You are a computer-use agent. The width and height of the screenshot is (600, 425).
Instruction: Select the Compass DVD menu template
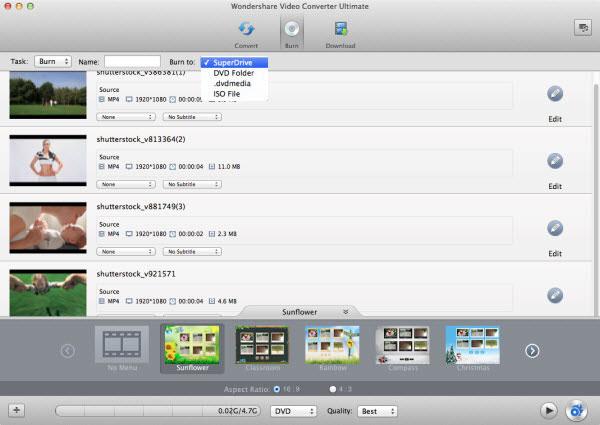tap(403, 348)
